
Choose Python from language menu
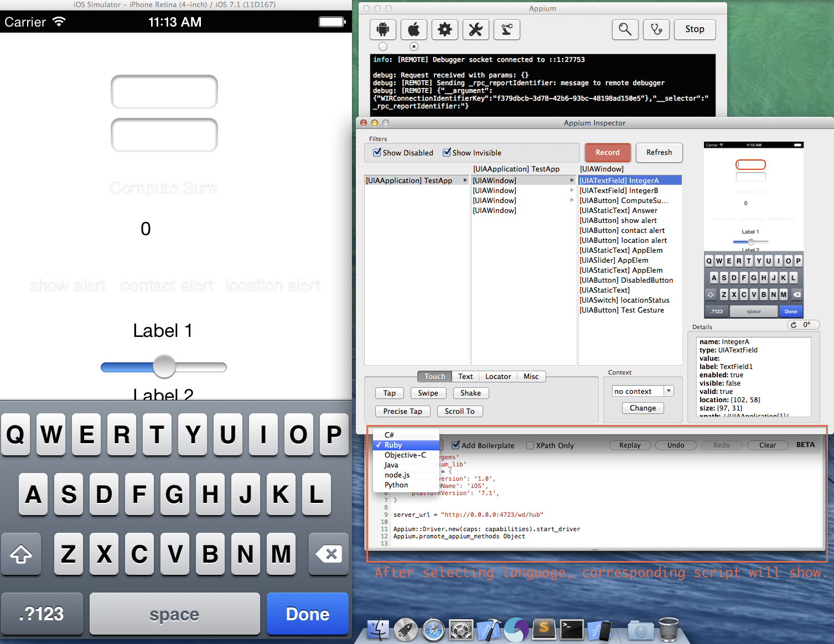[x=406, y=485]
